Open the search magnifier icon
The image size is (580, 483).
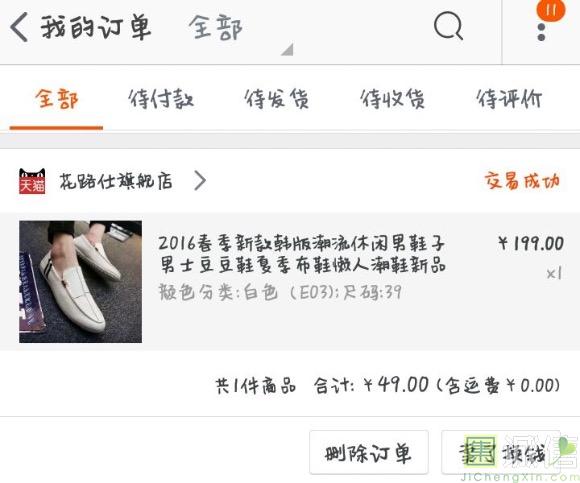448,26
